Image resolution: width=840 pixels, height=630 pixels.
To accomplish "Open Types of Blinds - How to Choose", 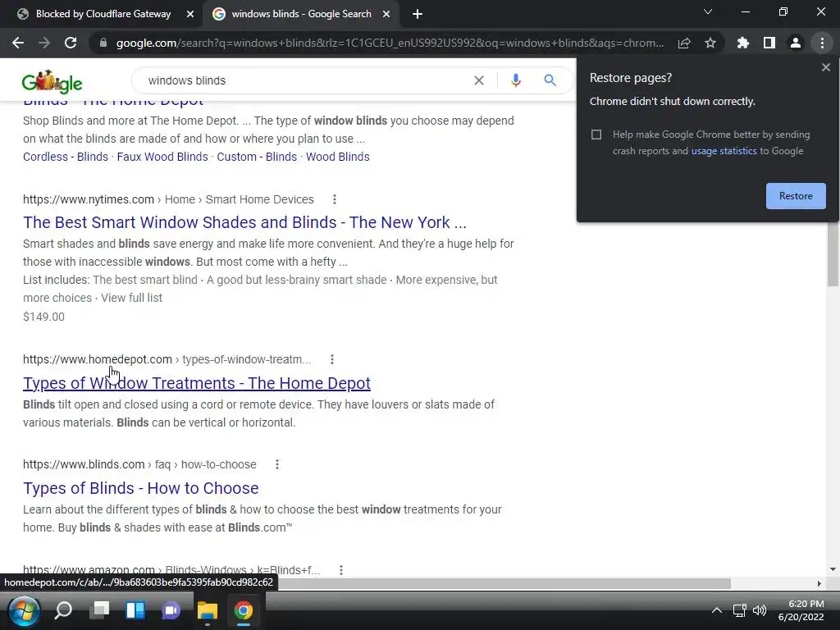I will click(x=141, y=488).
